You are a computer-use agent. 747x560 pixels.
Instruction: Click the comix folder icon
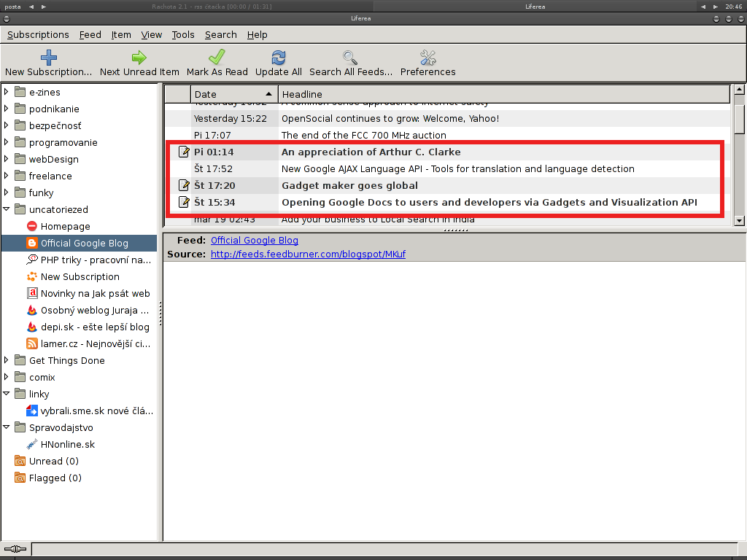pos(20,377)
